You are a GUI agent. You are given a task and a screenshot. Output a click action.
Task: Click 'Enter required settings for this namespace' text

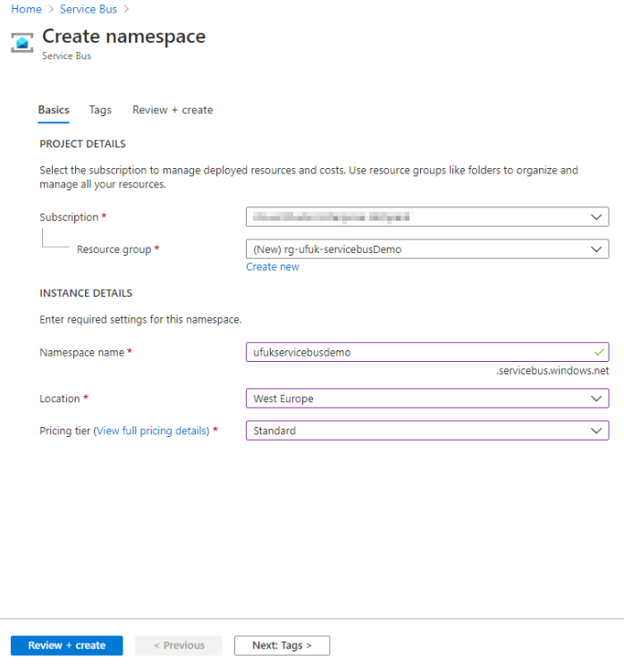click(140, 320)
